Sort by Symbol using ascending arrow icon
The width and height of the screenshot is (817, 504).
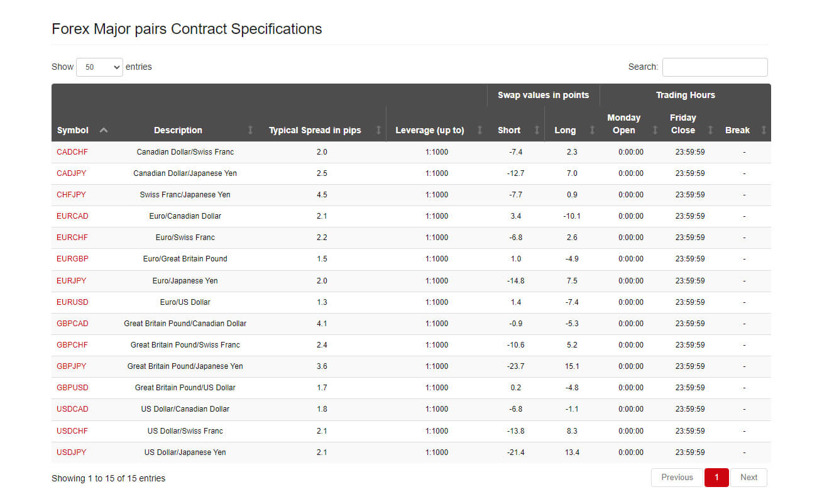104,130
